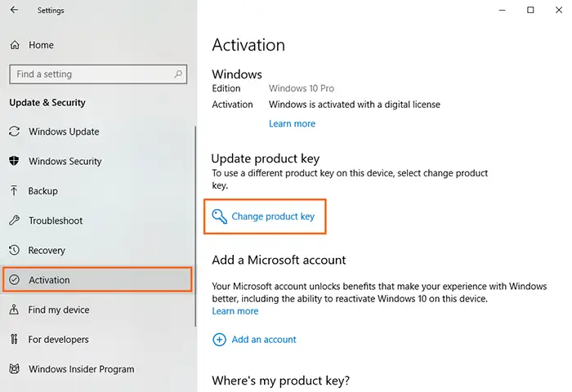Click the Recovery clock icon
572x392 pixels.
(14, 250)
